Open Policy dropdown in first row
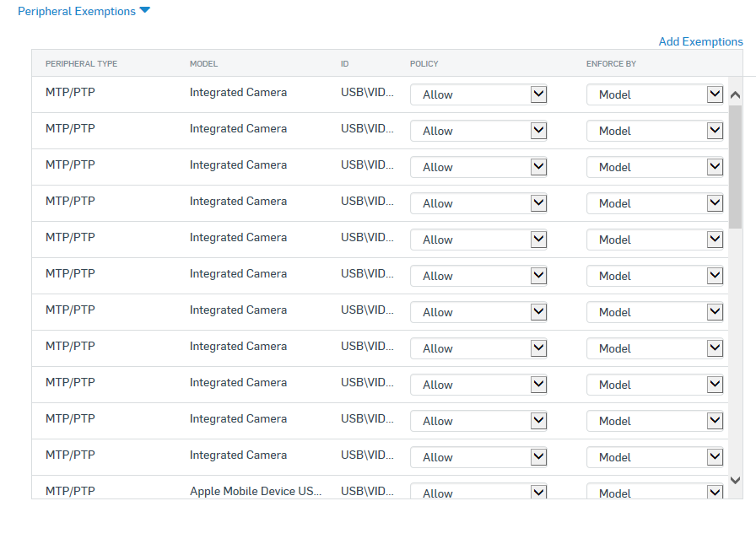756x555 pixels. (x=478, y=94)
